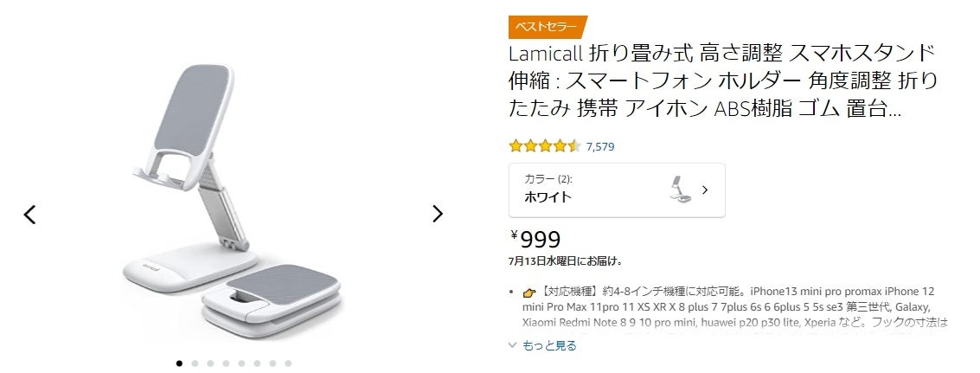The height and width of the screenshot is (373, 980).
Task: Click the ¥999 price
Action: click(536, 239)
